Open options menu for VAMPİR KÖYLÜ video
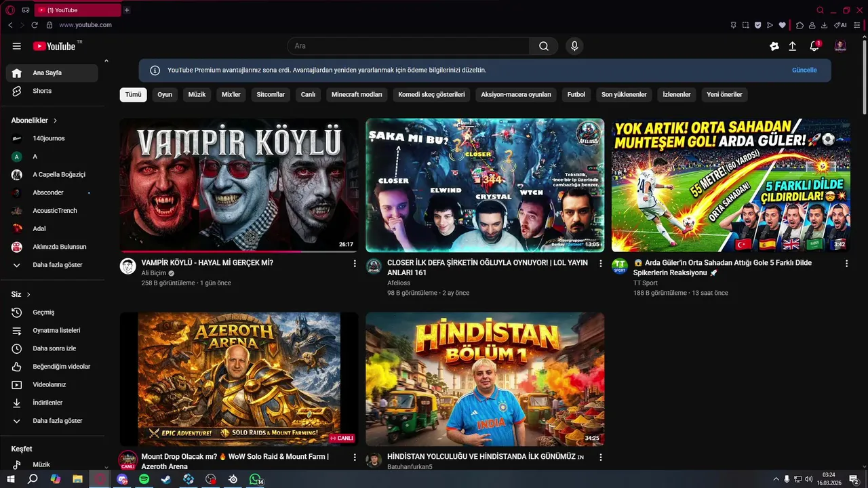 355,263
